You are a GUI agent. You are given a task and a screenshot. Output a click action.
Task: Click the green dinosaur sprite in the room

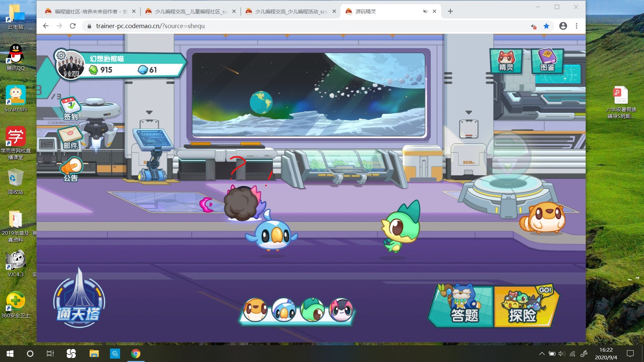click(401, 227)
